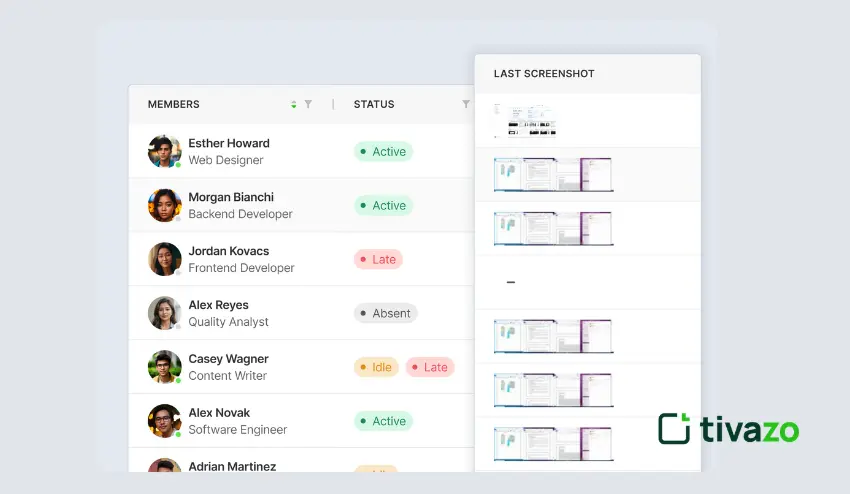
Task: Open the Adrian Martinez member name
Action: coord(232,466)
